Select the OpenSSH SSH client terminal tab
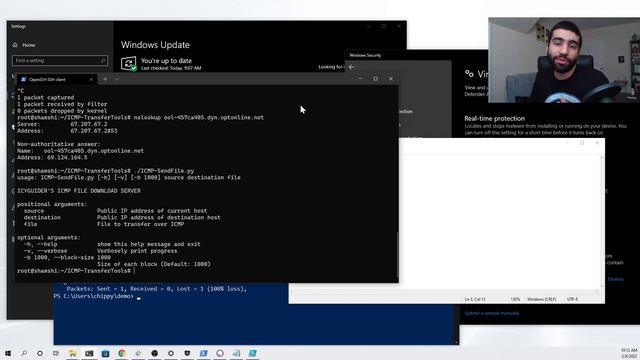640x360 pixels. coord(56,79)
